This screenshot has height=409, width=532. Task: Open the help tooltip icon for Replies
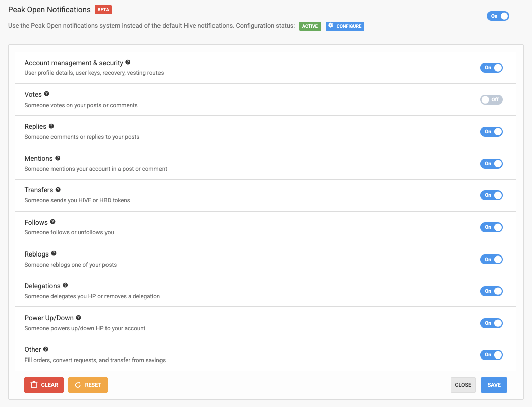pos(51,126)
